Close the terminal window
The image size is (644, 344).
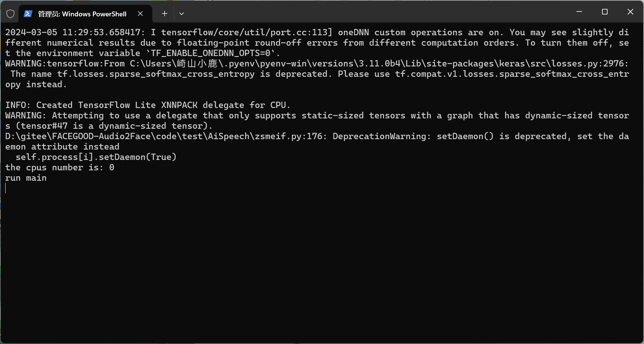pyautogui.click(x=630, y=12)
